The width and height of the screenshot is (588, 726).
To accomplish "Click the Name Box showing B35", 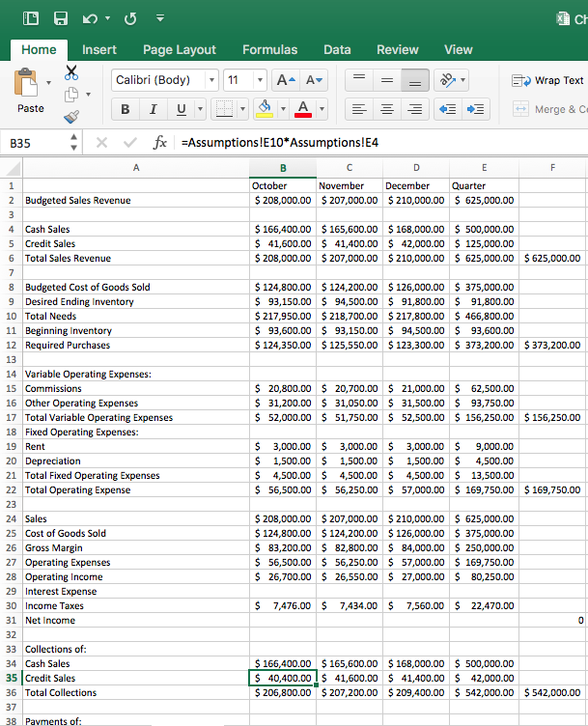I will [34, 143].
